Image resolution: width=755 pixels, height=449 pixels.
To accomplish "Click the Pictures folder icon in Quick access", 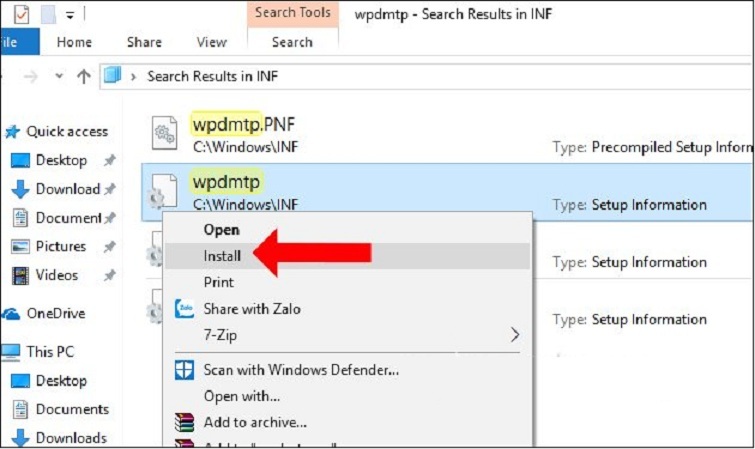I will (20, 246).
